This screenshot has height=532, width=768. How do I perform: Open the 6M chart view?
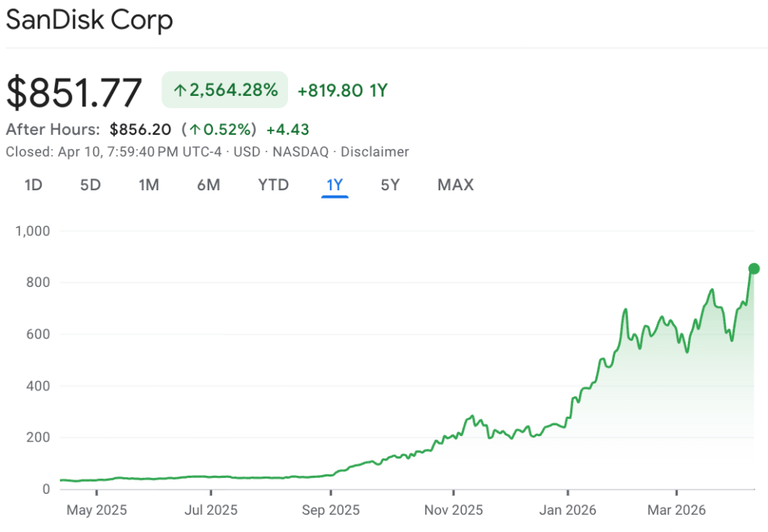pos(208,184)
